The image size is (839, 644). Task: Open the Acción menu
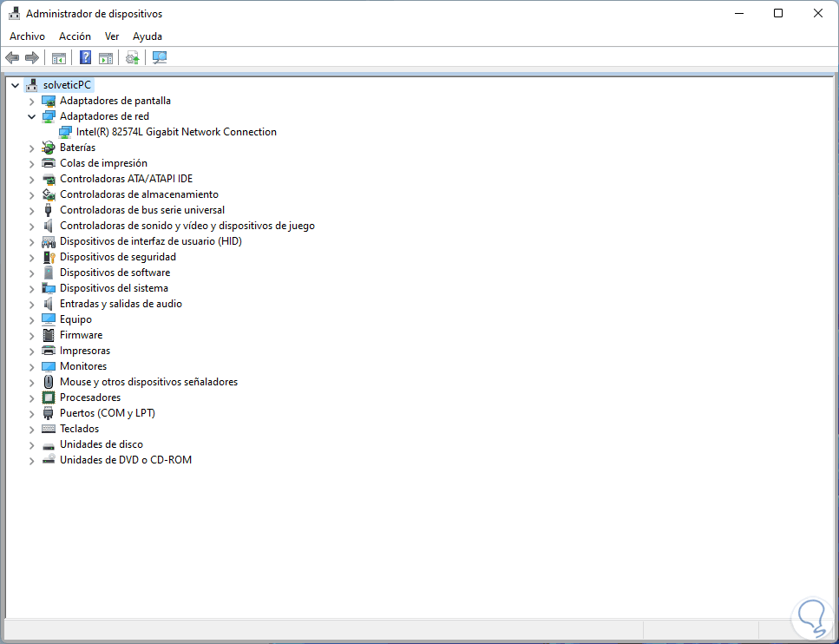(75, 36)
